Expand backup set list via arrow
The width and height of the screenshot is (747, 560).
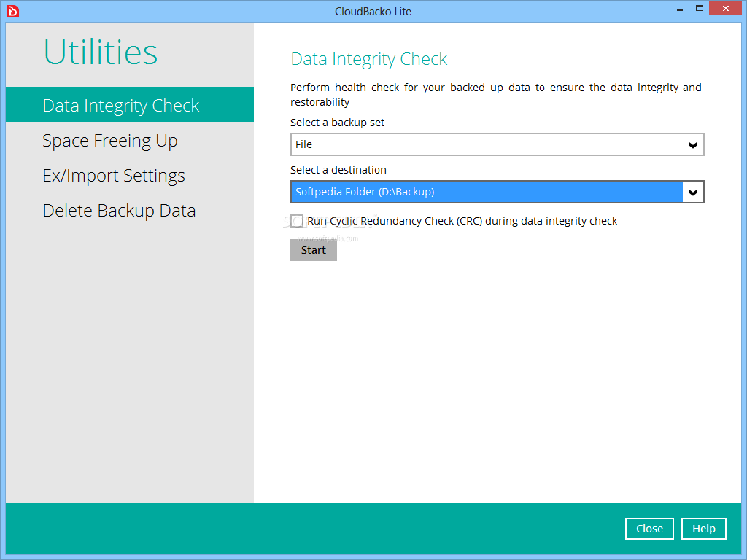[x=693, y=145]
